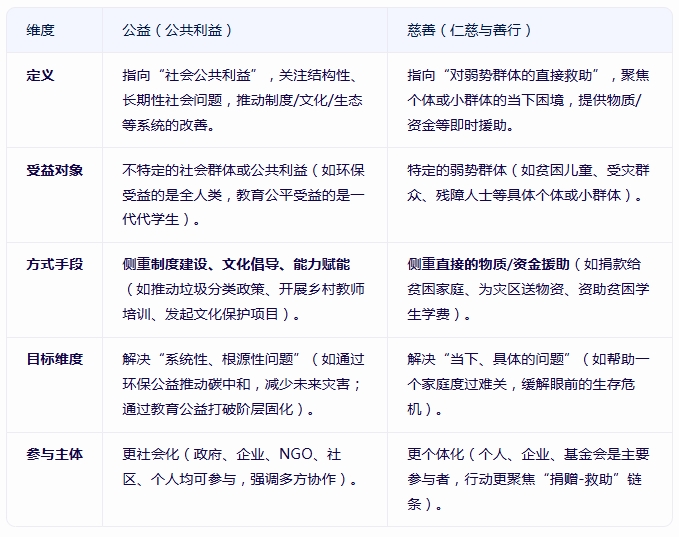Screen dimensions: 679x537
Task: Click the cell beginning with 更个体化
Action: 528,478
